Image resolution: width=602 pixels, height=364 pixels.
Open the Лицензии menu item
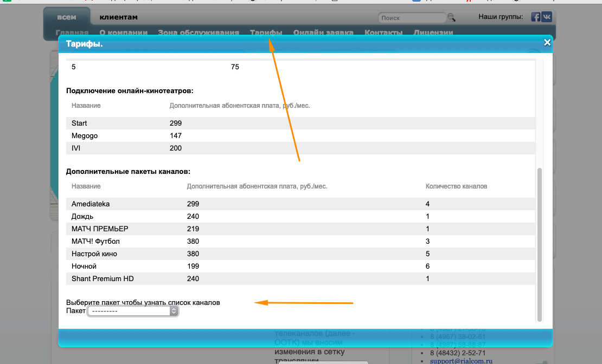[x=433, y=32]
